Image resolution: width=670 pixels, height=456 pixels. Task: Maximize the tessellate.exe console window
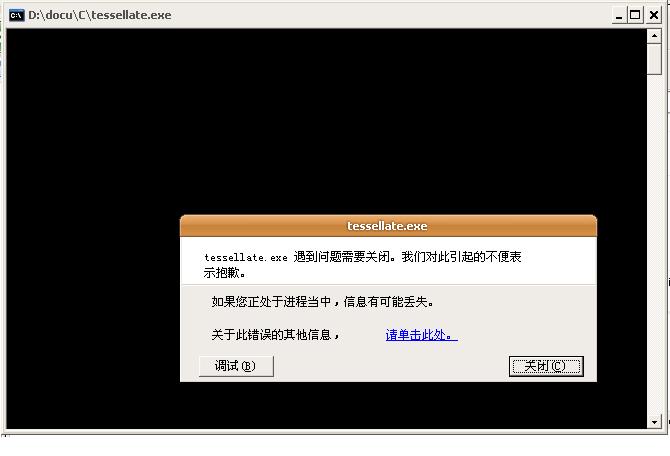[635, 16]
